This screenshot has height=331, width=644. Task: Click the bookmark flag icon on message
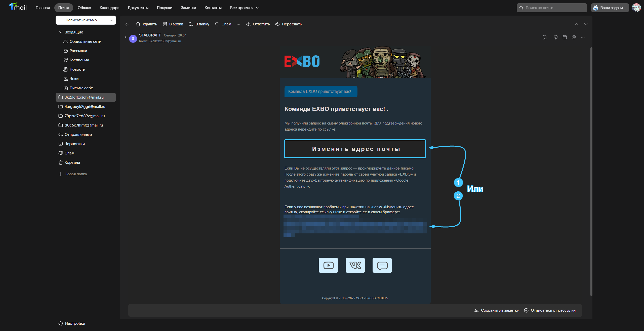click(x=545, y=37)
